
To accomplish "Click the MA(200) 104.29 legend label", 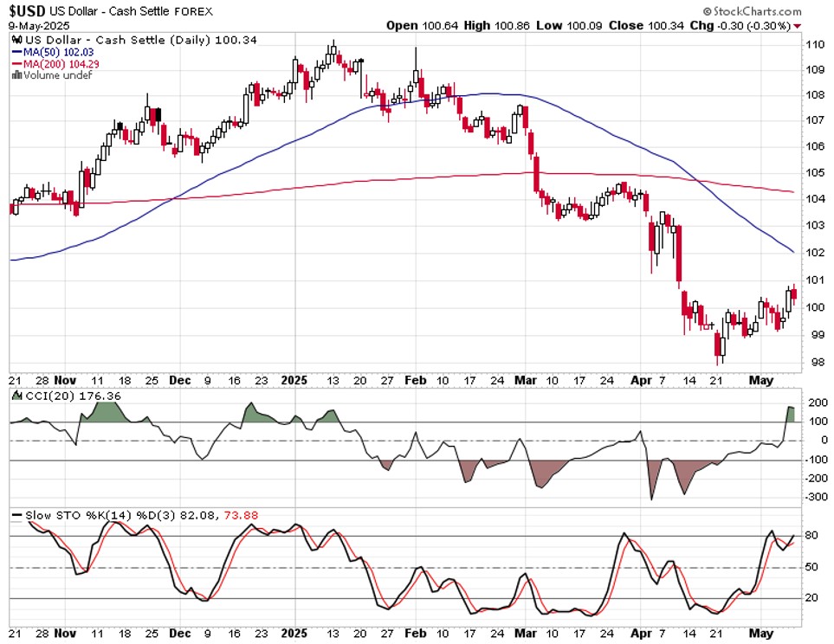I will pyautogui.click(x=61, y=64).
